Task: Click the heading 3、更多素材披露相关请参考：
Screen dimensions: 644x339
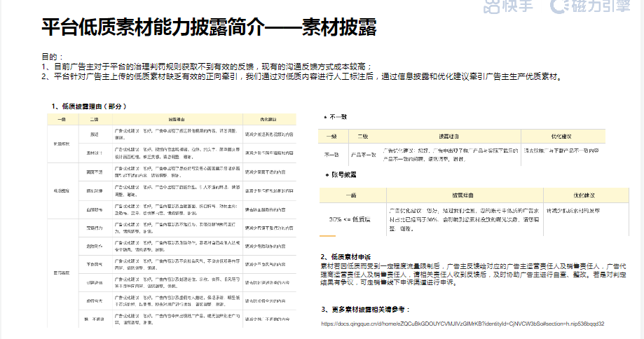Action: click(366, 310)
